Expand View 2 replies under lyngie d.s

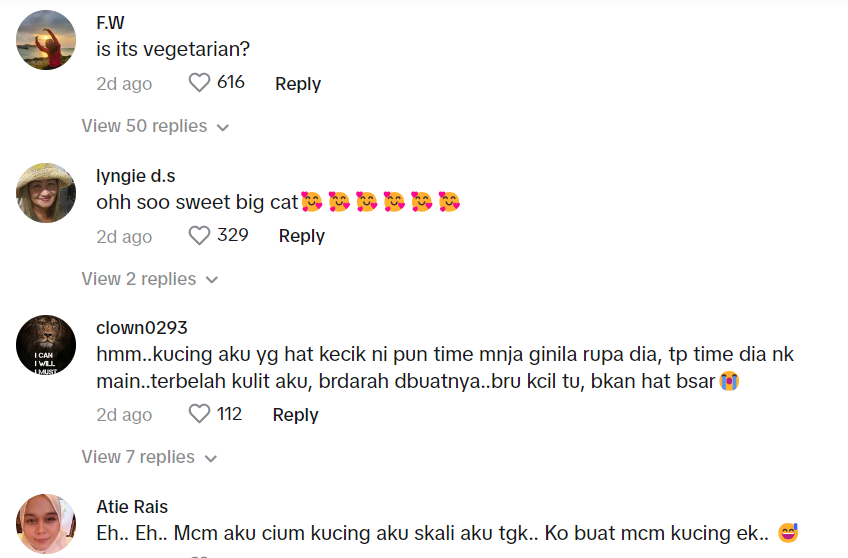(x=139, y=279)
